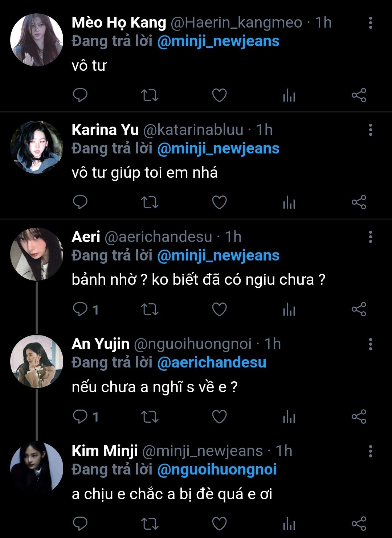Image resolution: width=392 pixels, height=538 pixels.
Task: Open Karina Yu's profile picture
Action: pos(37,147)
